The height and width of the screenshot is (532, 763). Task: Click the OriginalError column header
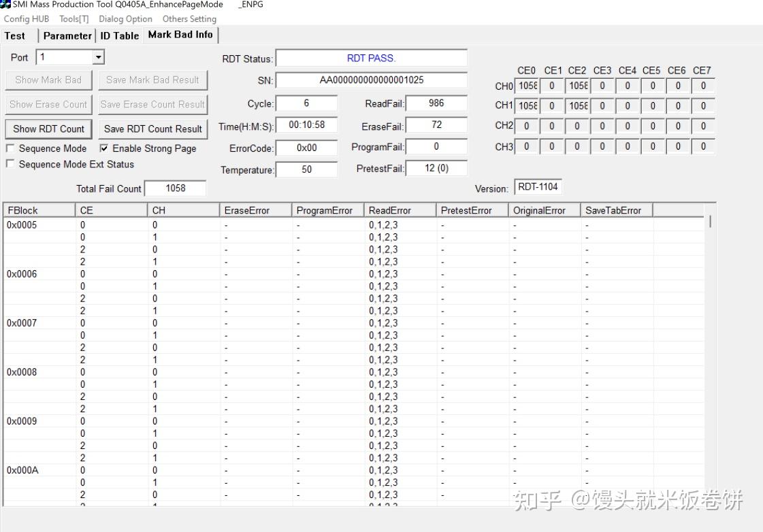click(x=545, y=211)
